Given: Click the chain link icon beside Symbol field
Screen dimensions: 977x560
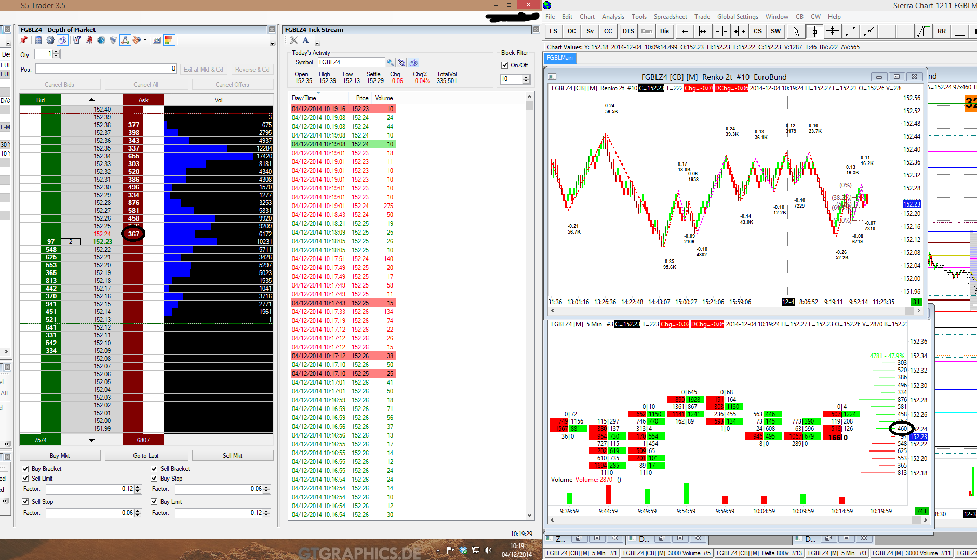Looking at the screenshot, I should tap(402, 62).
